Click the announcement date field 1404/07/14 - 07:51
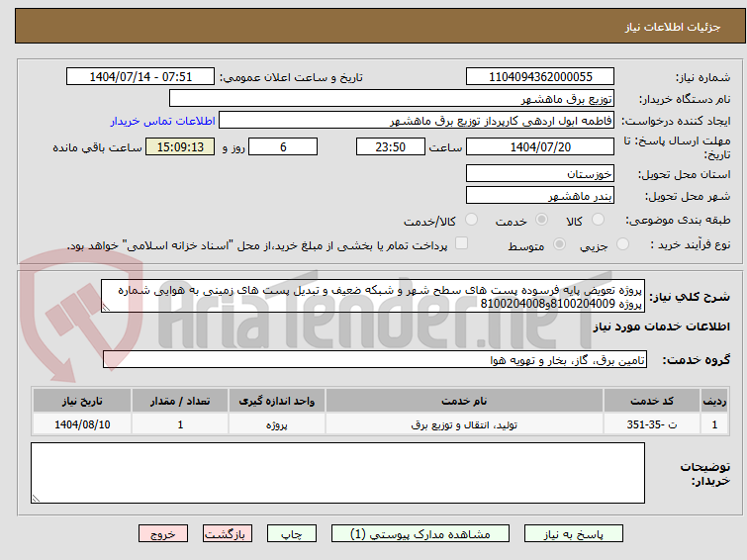 click(x=140, y=77)
